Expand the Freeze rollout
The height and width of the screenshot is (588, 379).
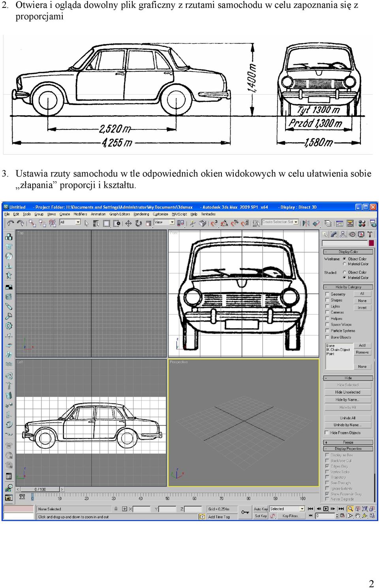348,442
